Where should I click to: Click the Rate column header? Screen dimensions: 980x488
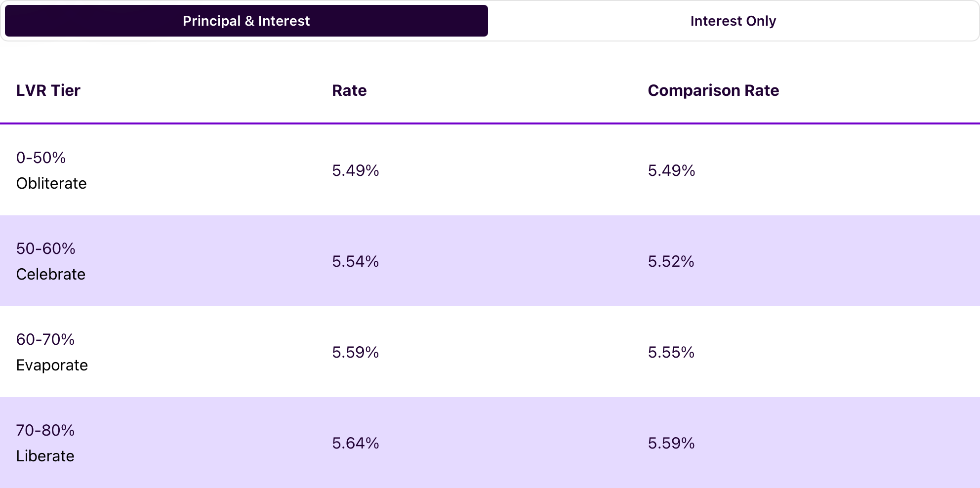349,90
